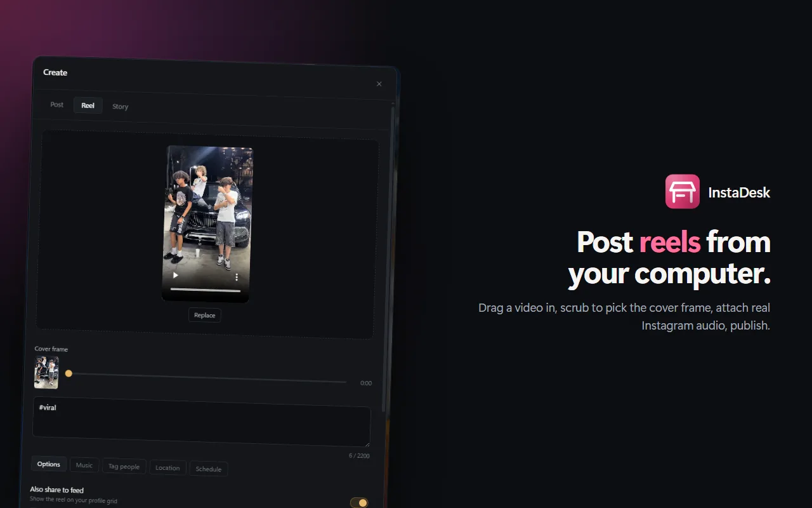Click the Show the reel on your profile grid text
This screenshot has width=812, height=508.
[x=74, y=501]
